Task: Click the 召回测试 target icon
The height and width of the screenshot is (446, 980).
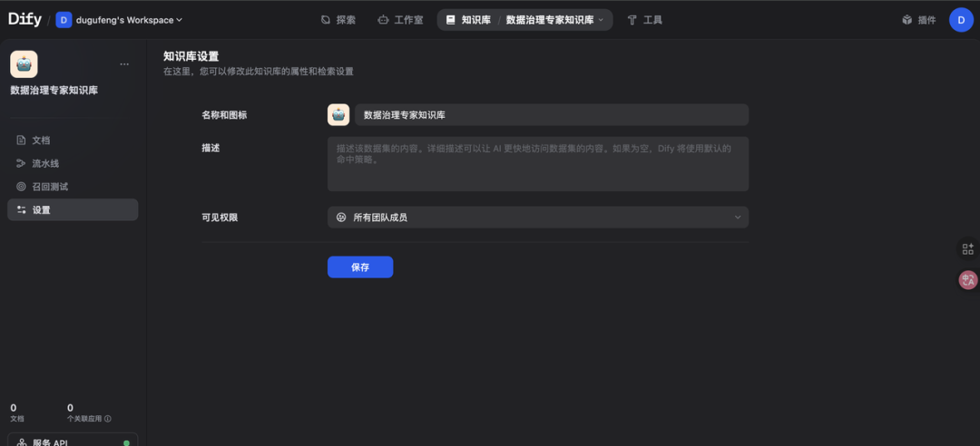Action: pyautogui.click(x=21, y=186)
